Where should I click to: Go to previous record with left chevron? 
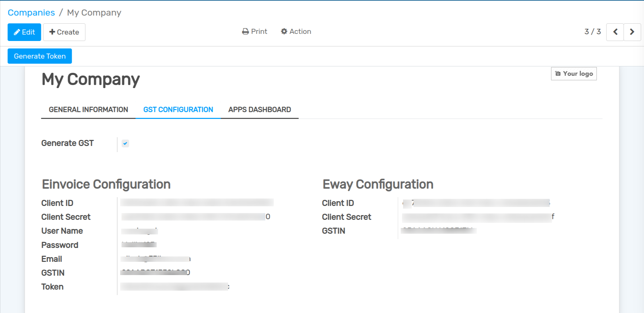pyautogui.click(x=615, y=32)
